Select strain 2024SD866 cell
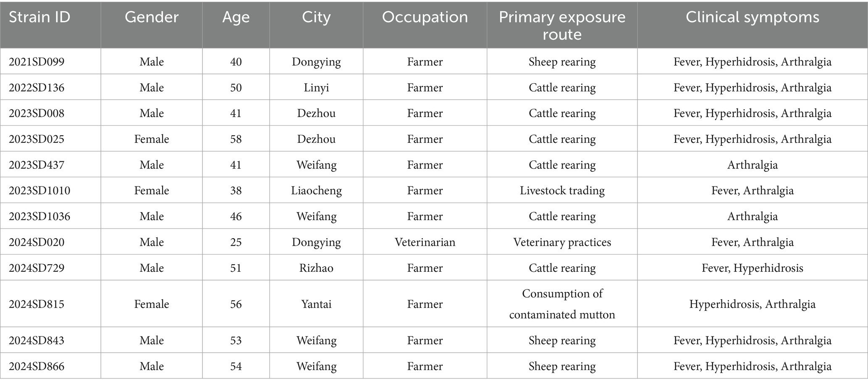 37,366
